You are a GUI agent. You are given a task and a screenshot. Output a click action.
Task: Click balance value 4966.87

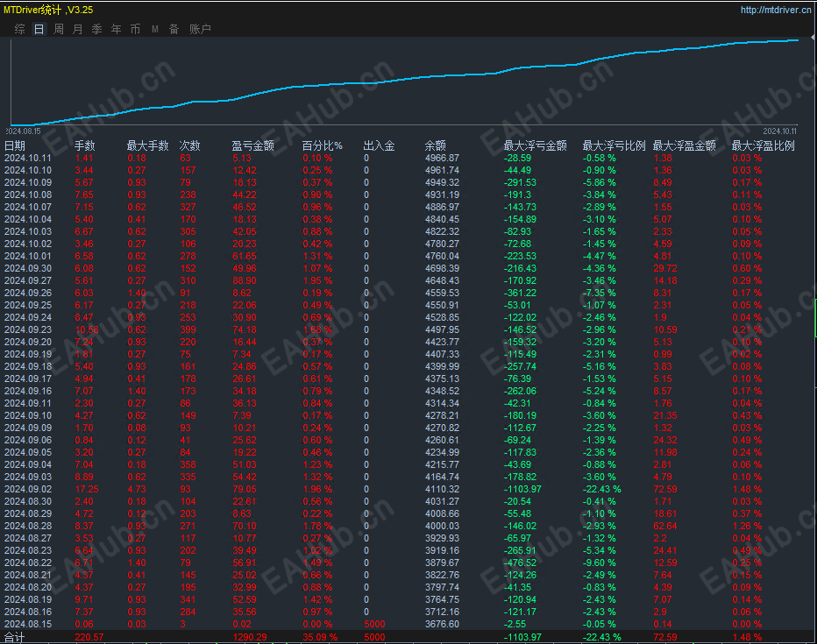[x=442, y=159]
